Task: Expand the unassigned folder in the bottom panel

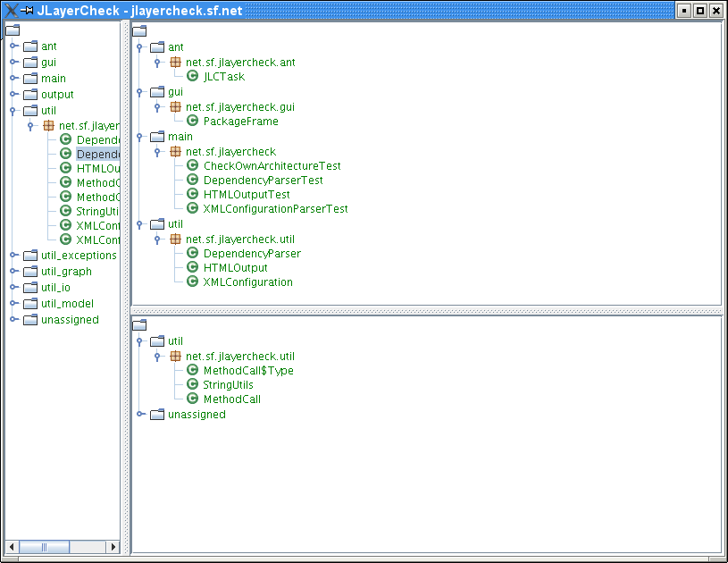Action: pos(140,414)
